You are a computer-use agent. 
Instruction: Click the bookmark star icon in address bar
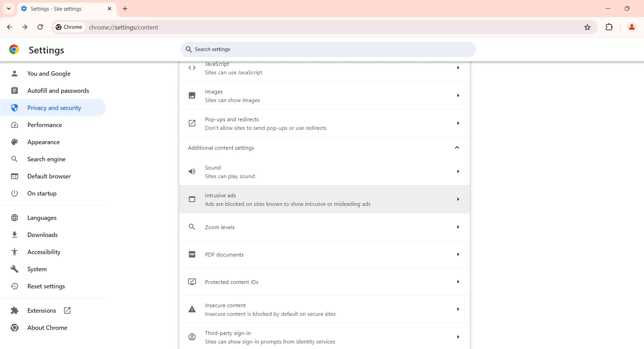coord(587,27)
